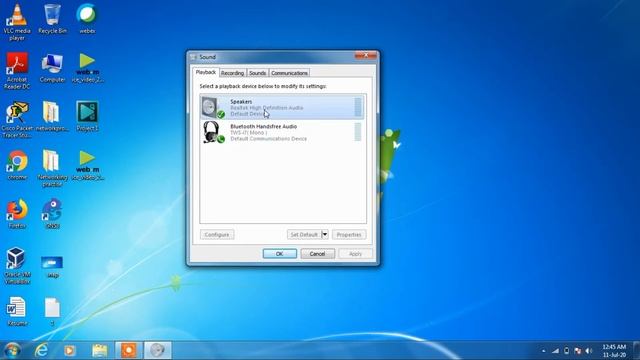Select the Resume Word document icon

click(x=17, y=311)
